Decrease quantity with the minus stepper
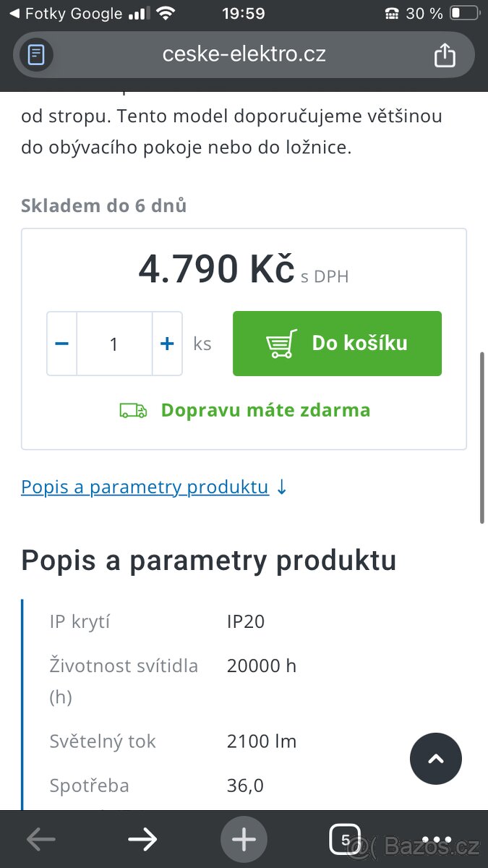 61,343
